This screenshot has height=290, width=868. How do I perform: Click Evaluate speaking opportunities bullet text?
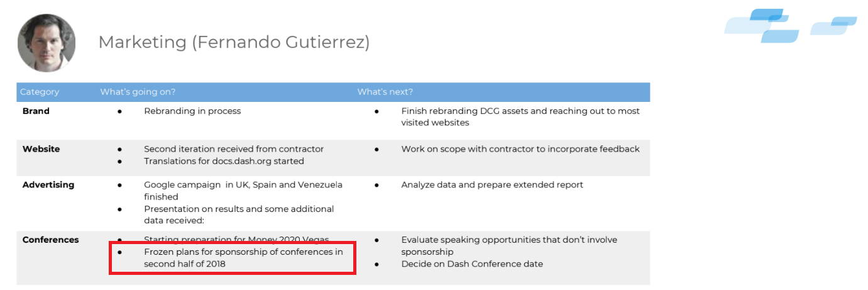(509, 245)
